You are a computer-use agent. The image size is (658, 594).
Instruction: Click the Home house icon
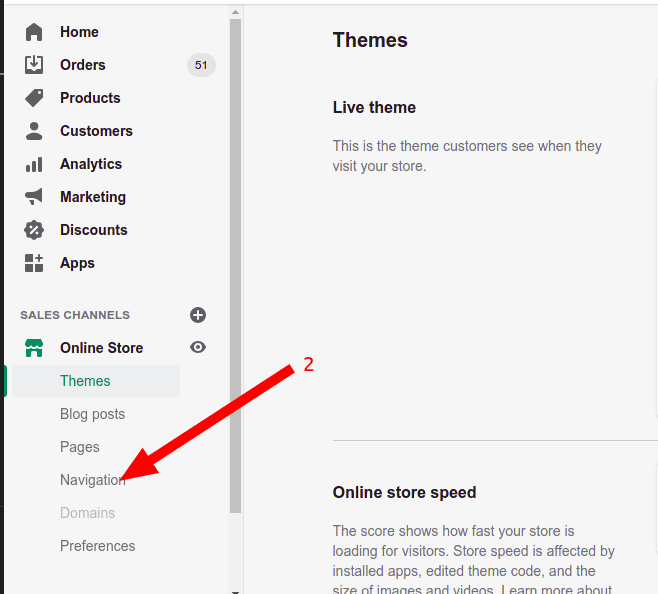pyautogui.click(x=34, y=32)
